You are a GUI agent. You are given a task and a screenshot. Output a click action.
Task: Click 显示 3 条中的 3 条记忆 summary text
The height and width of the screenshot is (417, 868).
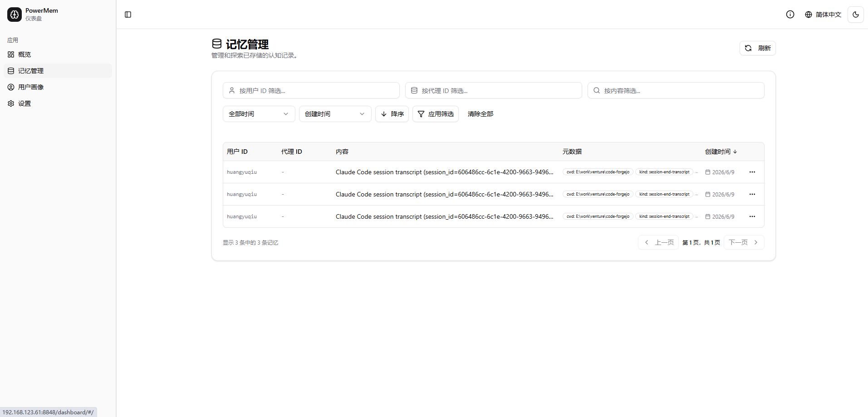tap(250, 243)
